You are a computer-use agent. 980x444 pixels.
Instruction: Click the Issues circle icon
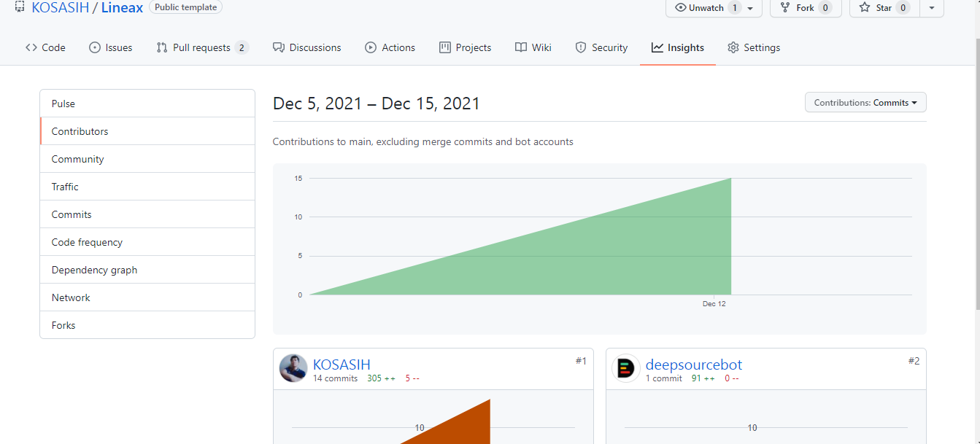tap(95, 47)
